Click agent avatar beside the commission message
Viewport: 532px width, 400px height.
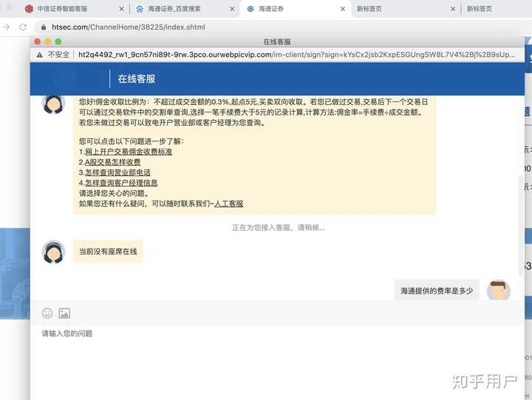(54, 104)
